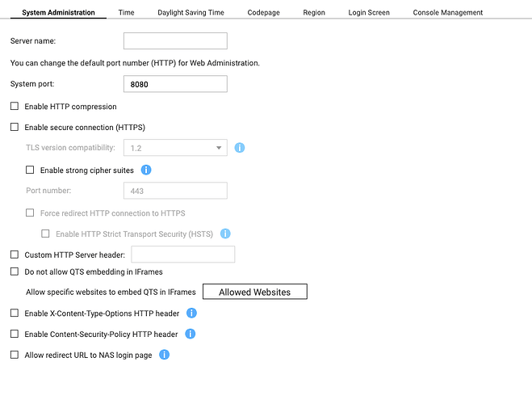Check Do not allow QTS embedding in IFrames
Viewport: 532px width, 404px height.
[x=15, y=271]
